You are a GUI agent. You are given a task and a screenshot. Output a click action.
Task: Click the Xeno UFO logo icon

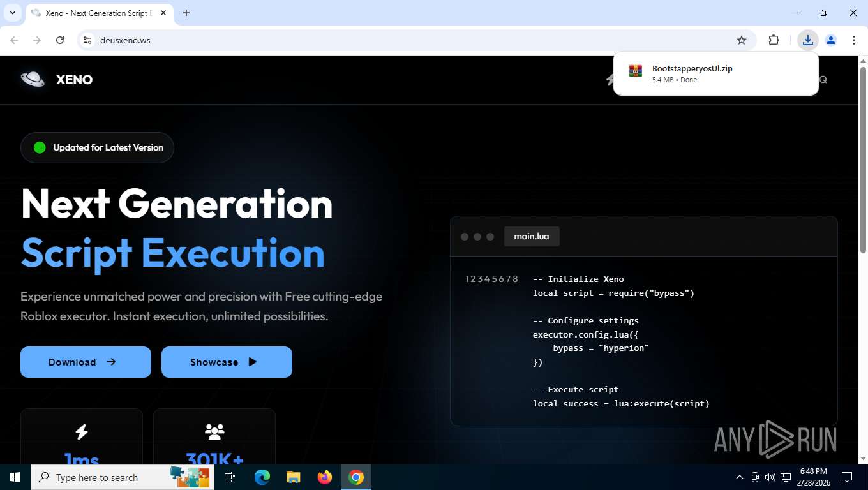click(x=33, y=79)
